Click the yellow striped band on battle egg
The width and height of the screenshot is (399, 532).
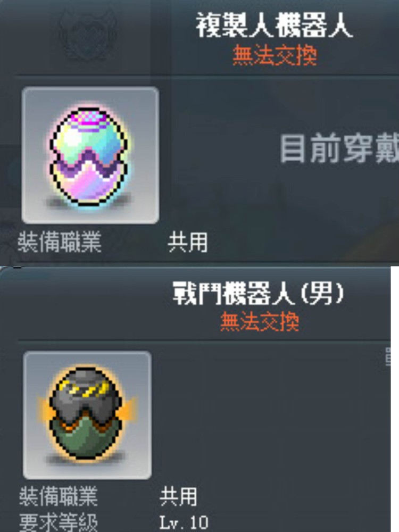point(87,388)
